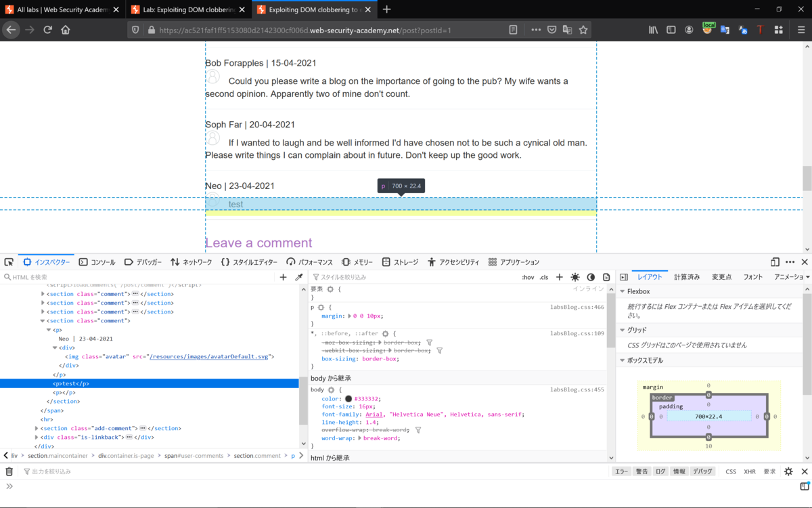Open labsBlog.css:109 source link
Screen dimensions: 812x508
point(577,333)
